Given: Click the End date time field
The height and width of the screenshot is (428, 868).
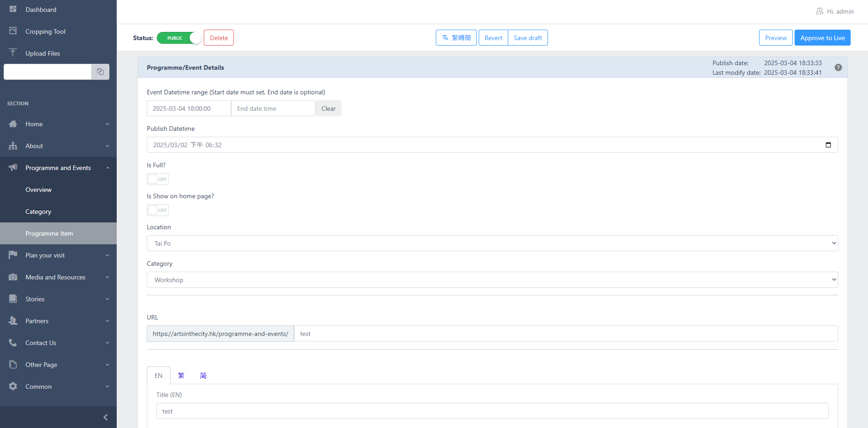Looking at the screenshot, I should (x=273, y=108).
